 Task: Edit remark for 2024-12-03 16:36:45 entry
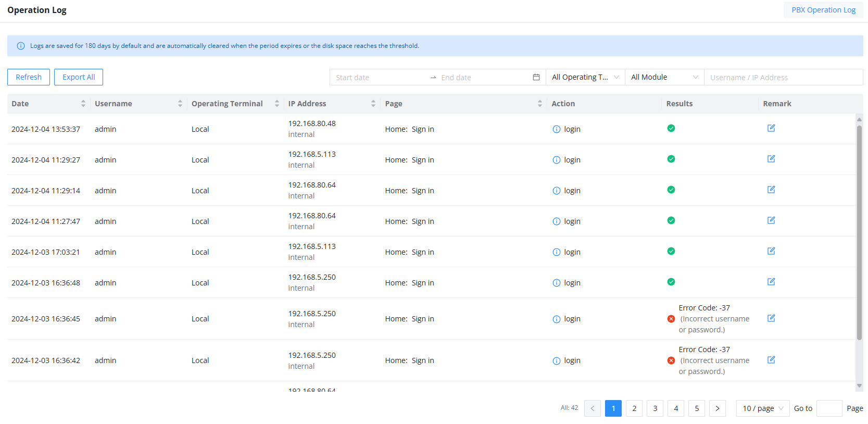point(771,318)
